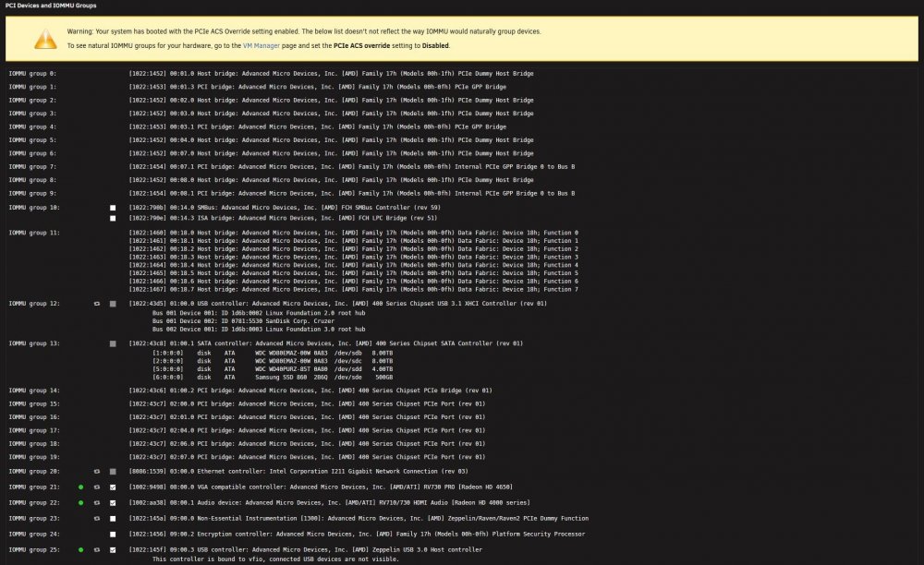The width and height of the screenshot is (924, 565).
Task: Click the IOMMU group 0 label
Action: click(x=32, y=74)
